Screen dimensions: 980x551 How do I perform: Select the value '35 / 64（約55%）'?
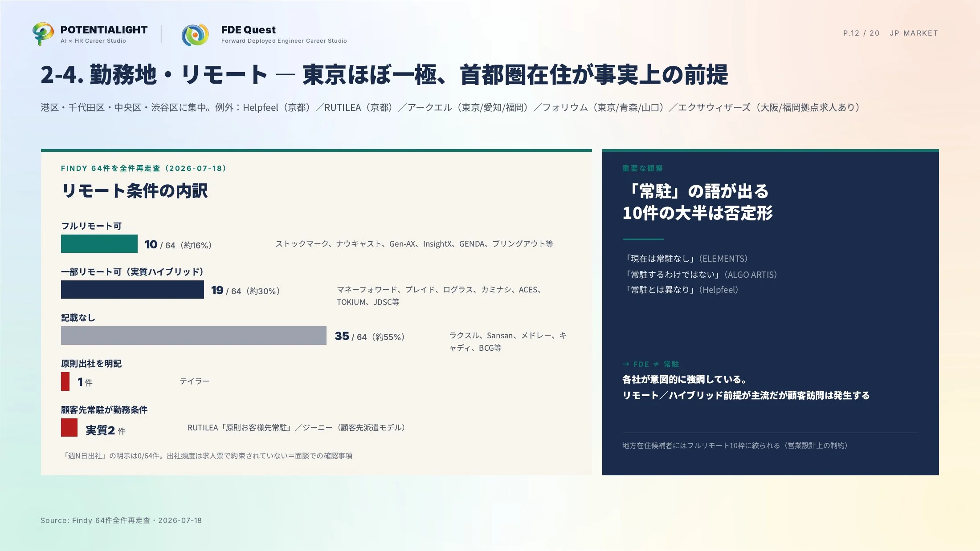tap(370, 336)
